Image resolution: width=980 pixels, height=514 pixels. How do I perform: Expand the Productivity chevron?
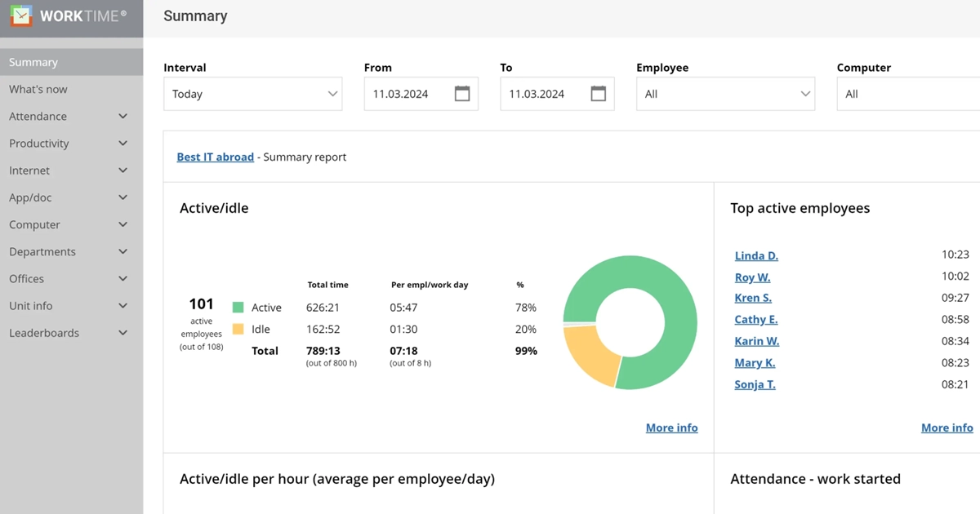123,144
